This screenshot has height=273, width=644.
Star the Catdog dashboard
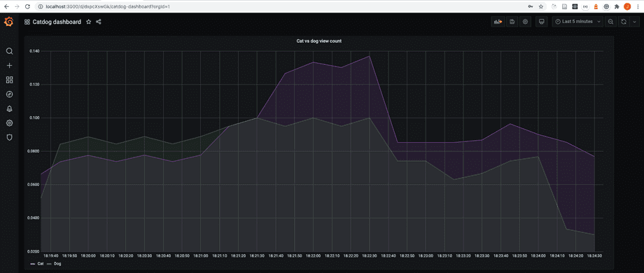click(88, 22)
